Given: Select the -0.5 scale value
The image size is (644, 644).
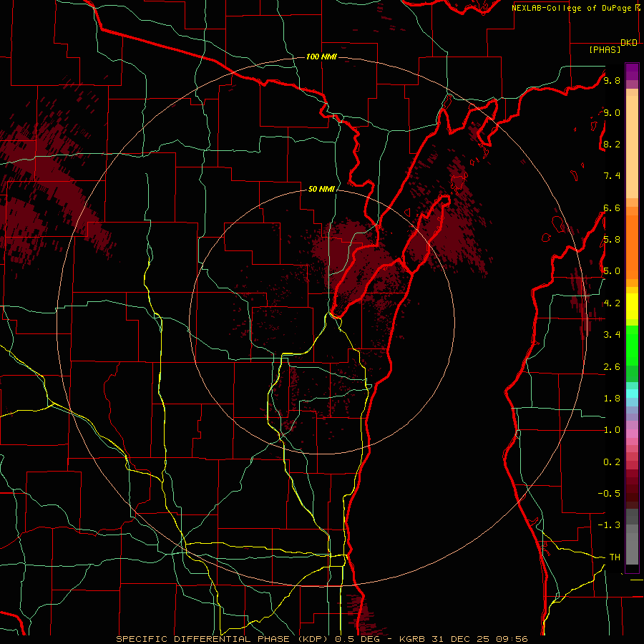Looking at the screenshot, I should click(x=609, y=494).
